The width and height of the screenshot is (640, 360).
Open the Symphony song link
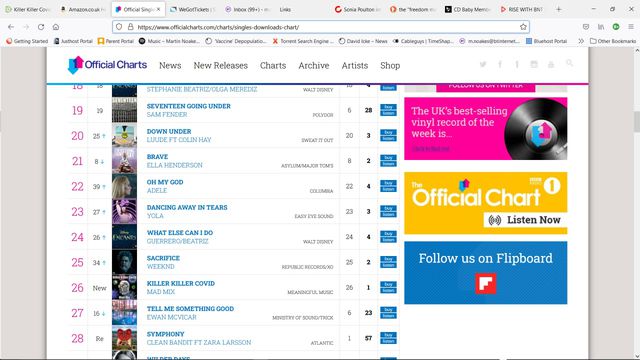click(x=165, y=334)
